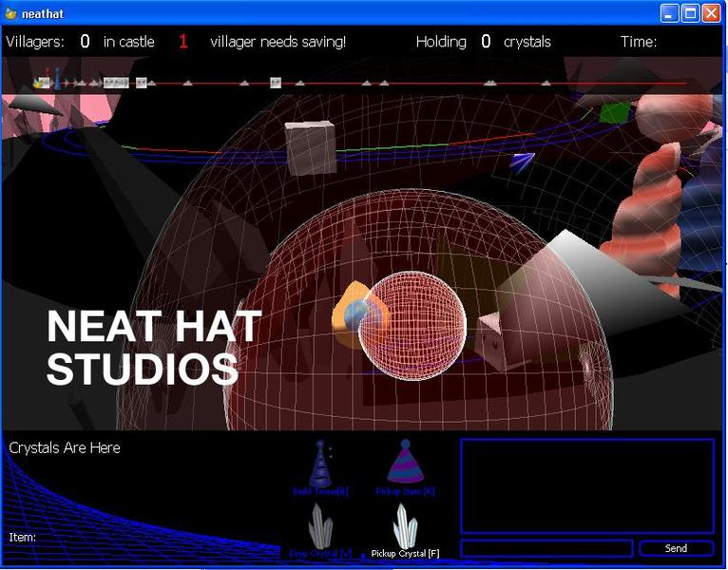Click the lone square block marker mid-track
Image resolution: width=728 pixels, height=570 pixels.
pyautogui.click(x=276, y=83)
